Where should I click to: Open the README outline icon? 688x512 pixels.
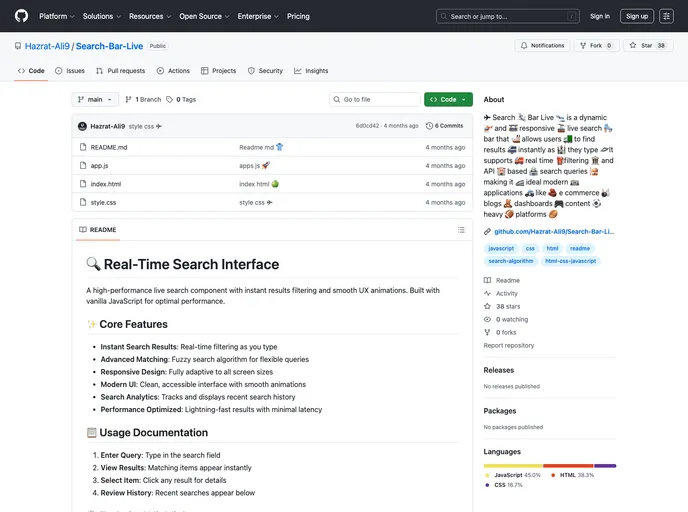(x=461, y=230)
